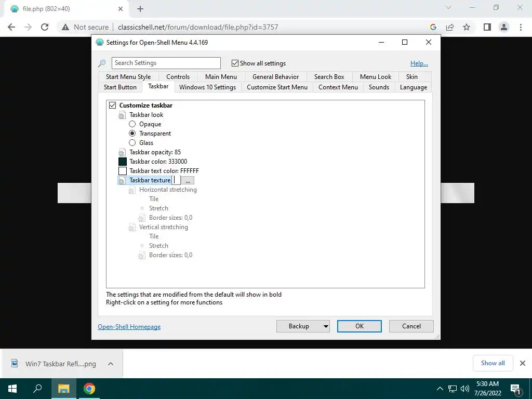The image size is (532, 399).
Task: Click the magnifier icon beside Search Settings
Action: coord(102,63)
